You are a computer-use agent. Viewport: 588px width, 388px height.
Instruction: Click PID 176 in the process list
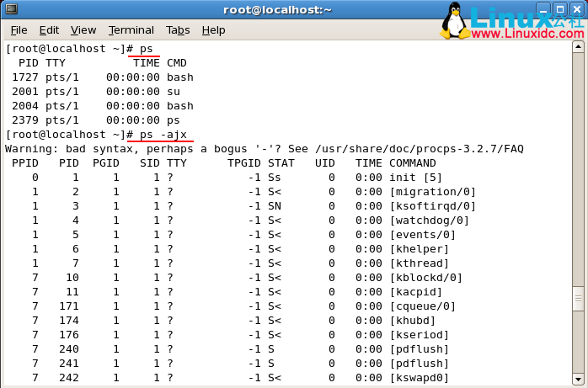click(x=69, y=335)
